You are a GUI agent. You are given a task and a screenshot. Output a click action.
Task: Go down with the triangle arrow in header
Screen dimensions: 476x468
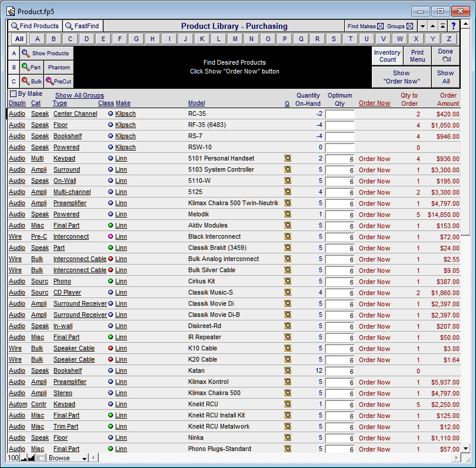[x=422, y=26]
